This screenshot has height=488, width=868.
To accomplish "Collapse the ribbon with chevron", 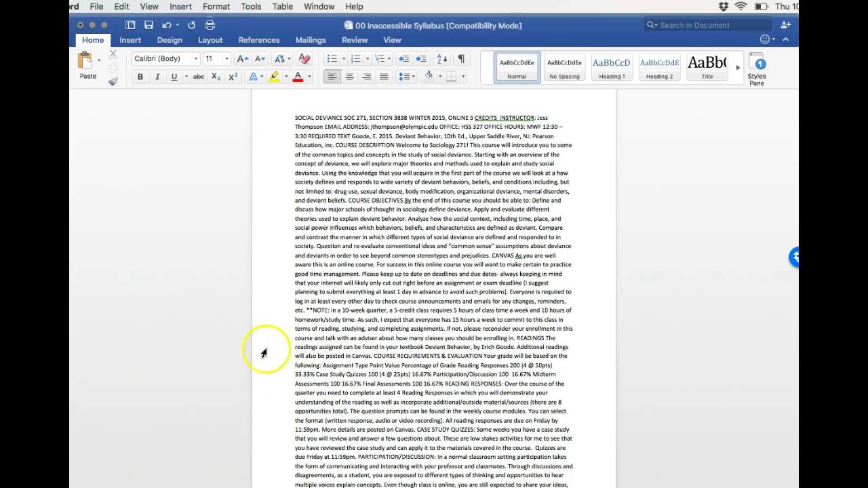I will (787, 40).
